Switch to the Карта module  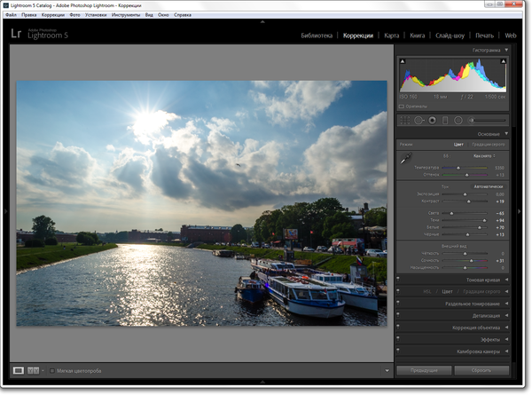coord(392,36)
